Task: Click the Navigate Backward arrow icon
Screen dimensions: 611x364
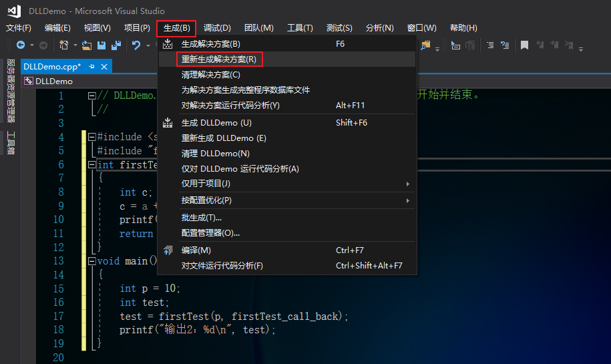Action: click(x=21, y=45)
